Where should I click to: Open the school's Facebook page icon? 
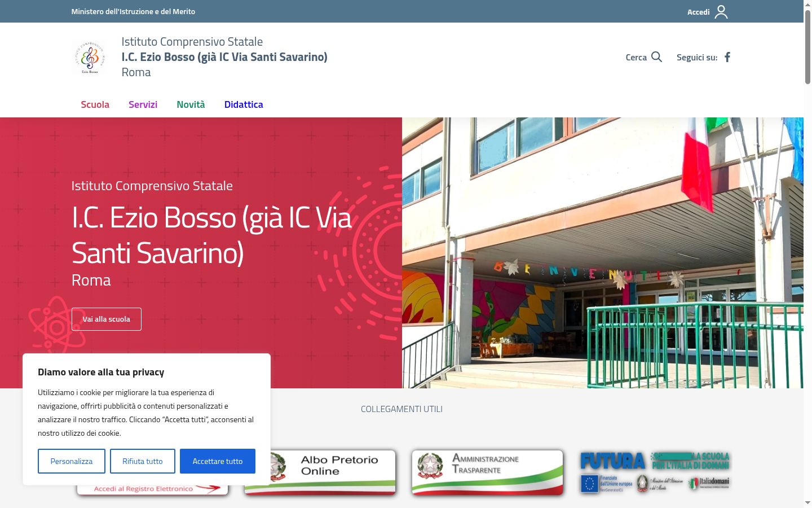(727, 57)
